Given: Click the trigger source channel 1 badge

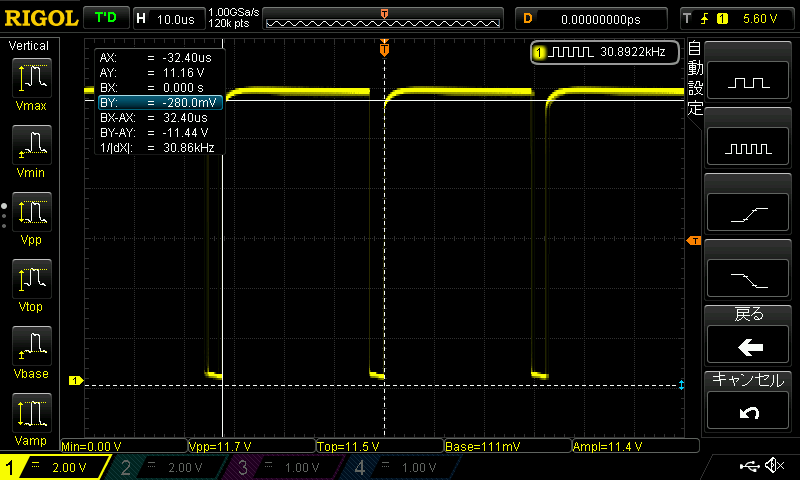Looking at the screenshot, I should pyautogui.click(x=722, y=19).
